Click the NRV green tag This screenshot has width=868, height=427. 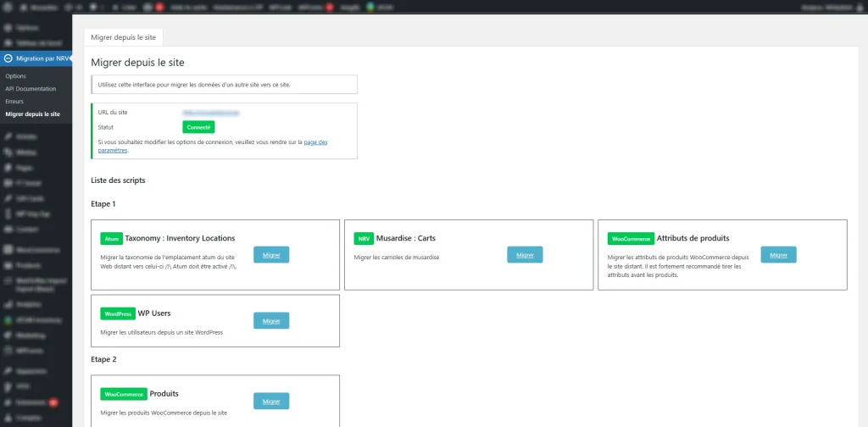[x=364, y=238]
